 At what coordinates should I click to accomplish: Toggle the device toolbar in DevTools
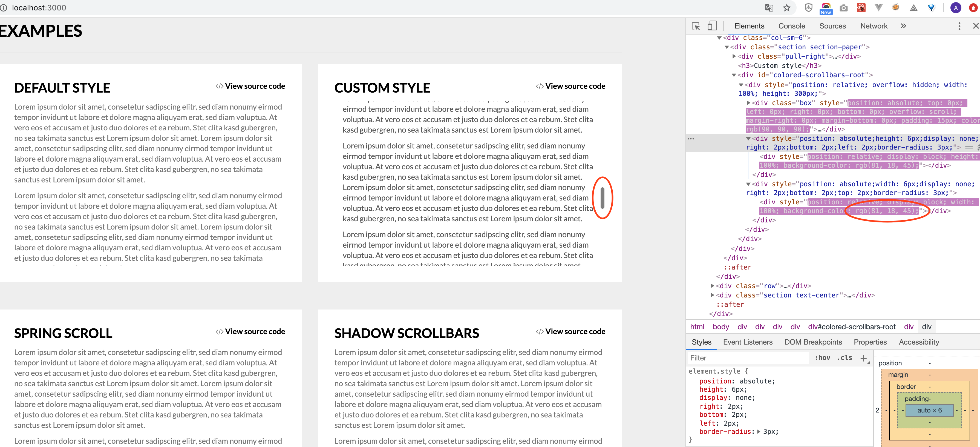(x=712, y=25)
